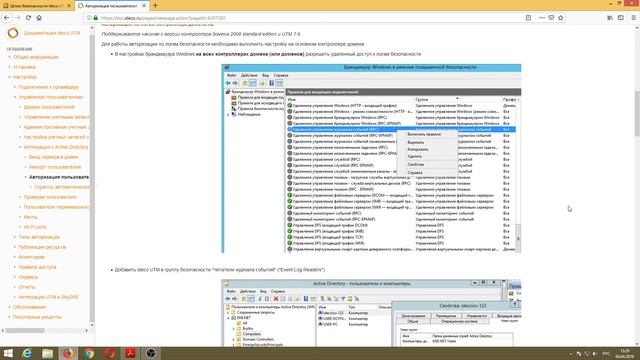Open Windows Start button
This screenshot has height=360, width=640.
coord(8,353)
